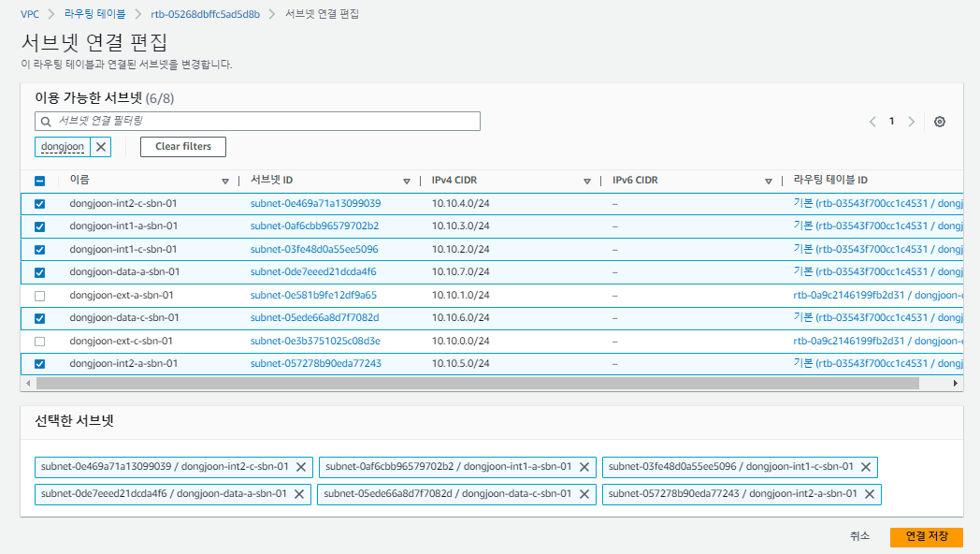Open subnet-0af6cbb96579702b2 link
The width and height of the screenshot is (980, 554).
(x=314, y=226)
